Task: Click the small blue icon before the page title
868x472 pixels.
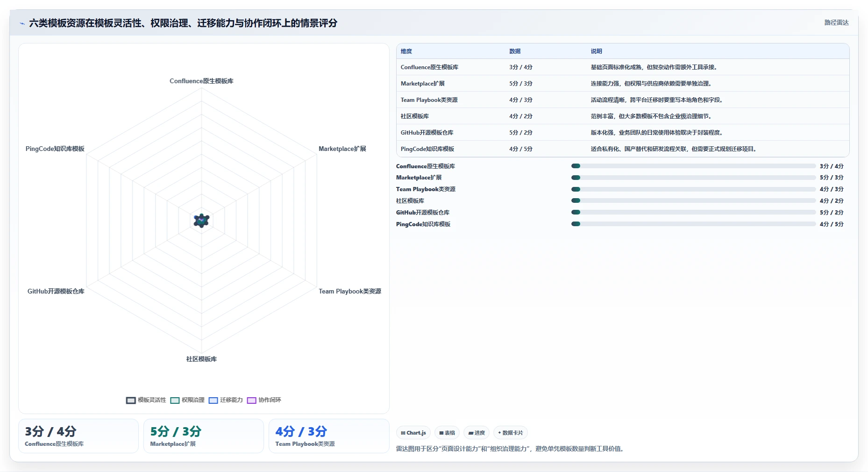Action: click(22, 23)
